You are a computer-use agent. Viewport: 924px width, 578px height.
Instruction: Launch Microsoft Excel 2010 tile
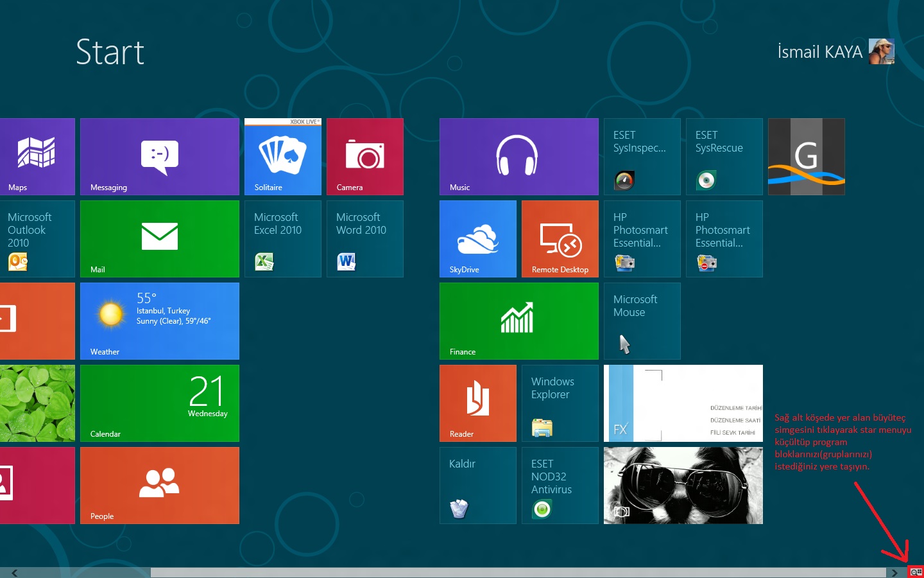click(x=283, y=239)
